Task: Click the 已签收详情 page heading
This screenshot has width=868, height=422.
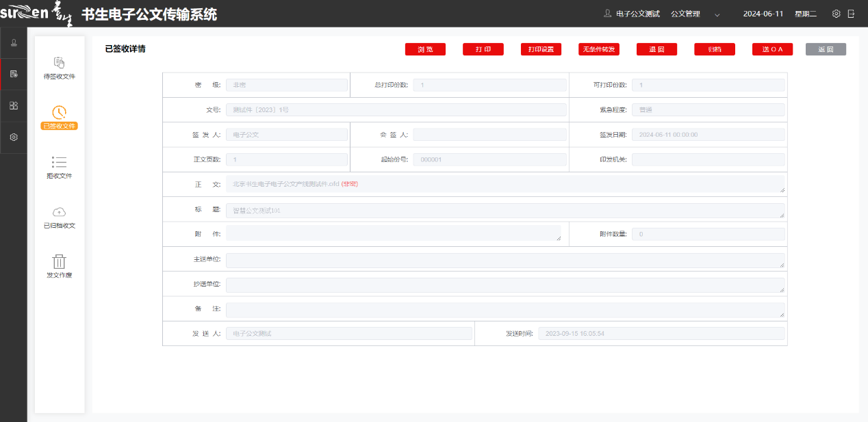Action: [125, 49]
